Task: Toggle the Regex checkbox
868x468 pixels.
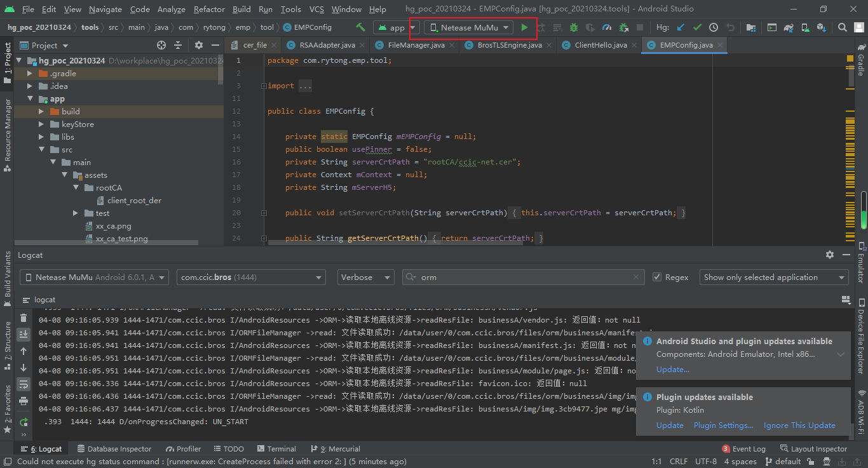Action: 658,277
